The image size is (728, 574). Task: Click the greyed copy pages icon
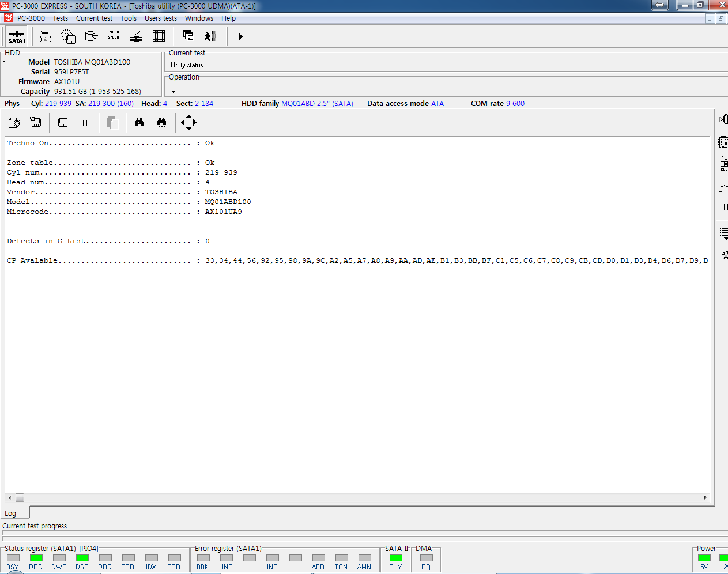point(112,122)
